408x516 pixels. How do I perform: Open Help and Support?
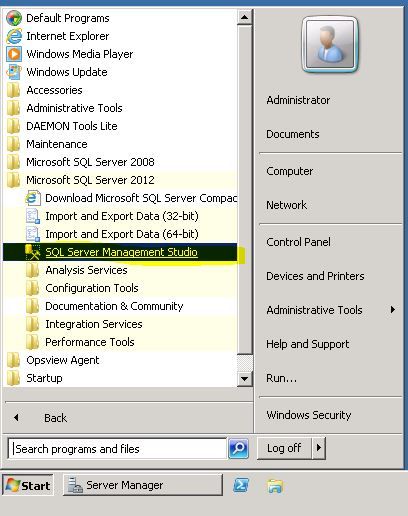click(308, 344)
